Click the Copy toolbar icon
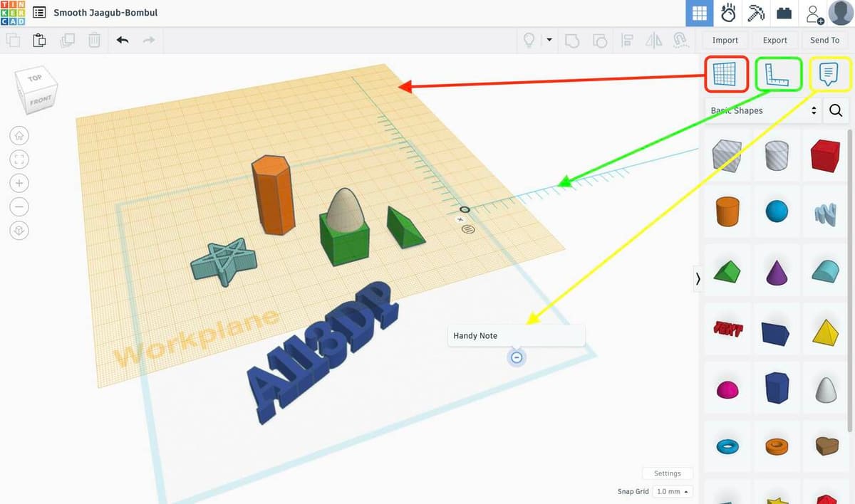855x504 pixels. tap(13, 40)
